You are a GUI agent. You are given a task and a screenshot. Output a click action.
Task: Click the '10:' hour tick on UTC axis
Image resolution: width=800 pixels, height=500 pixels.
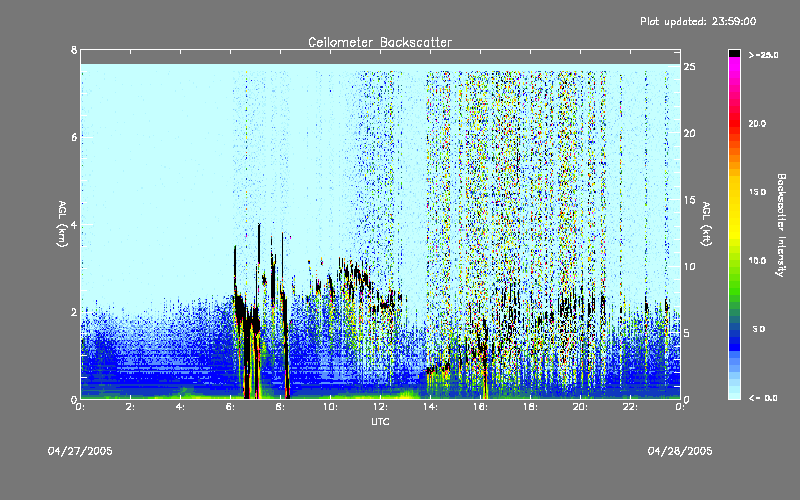click(330, 407)
